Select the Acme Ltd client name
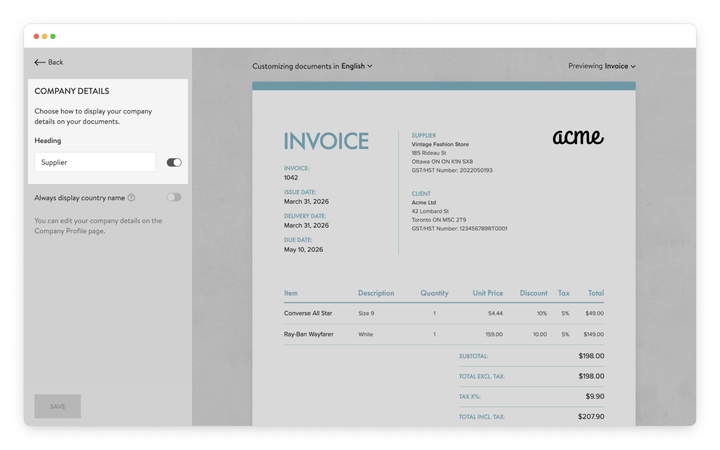 (424, 202)
